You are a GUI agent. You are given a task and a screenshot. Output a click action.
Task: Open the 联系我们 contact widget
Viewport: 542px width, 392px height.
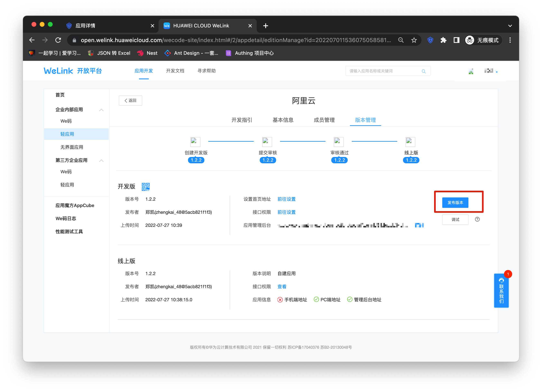tap(501, 290)
